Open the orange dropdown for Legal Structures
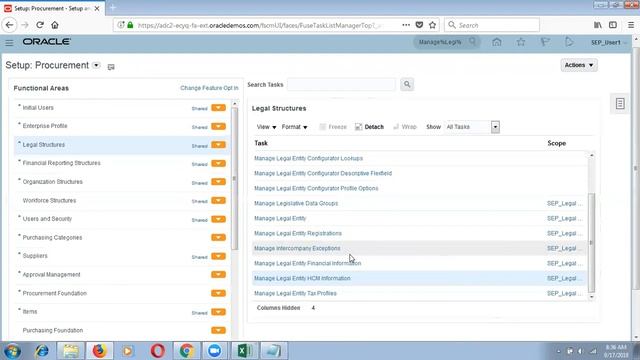The image size is (640, 360). pos(218,145)
